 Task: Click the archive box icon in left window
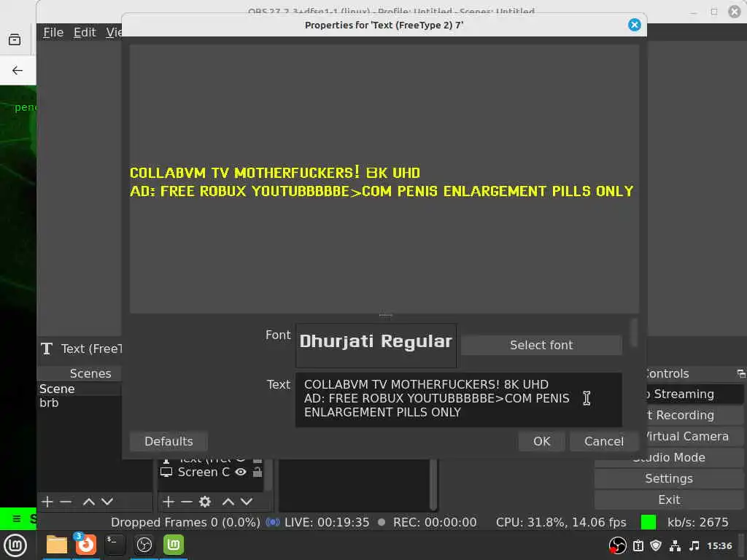[15, 39]
